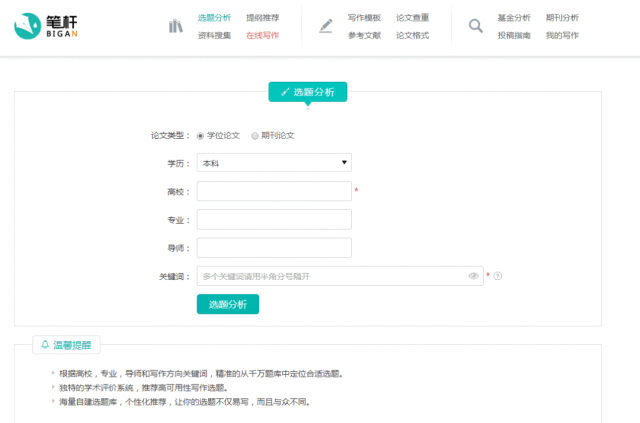This screenshot has height=423, width=640.
Task: Click the Bigan logo icon
Action: click(27, 26)
